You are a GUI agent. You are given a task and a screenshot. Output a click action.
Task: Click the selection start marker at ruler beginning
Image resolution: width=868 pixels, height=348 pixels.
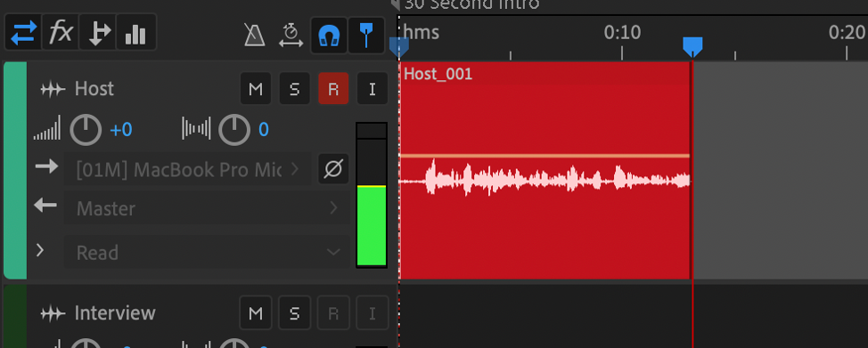[399, 47]
